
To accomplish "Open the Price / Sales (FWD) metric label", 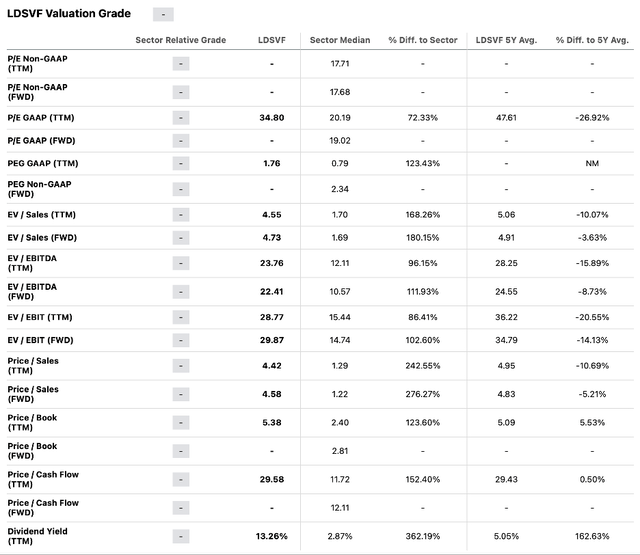I will tap(33, 394).
